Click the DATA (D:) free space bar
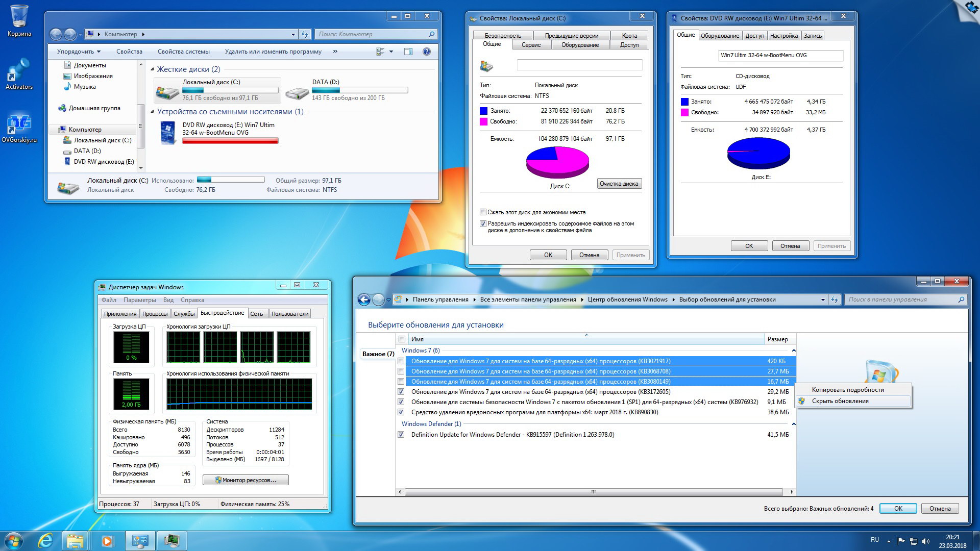 coord(360,90)
